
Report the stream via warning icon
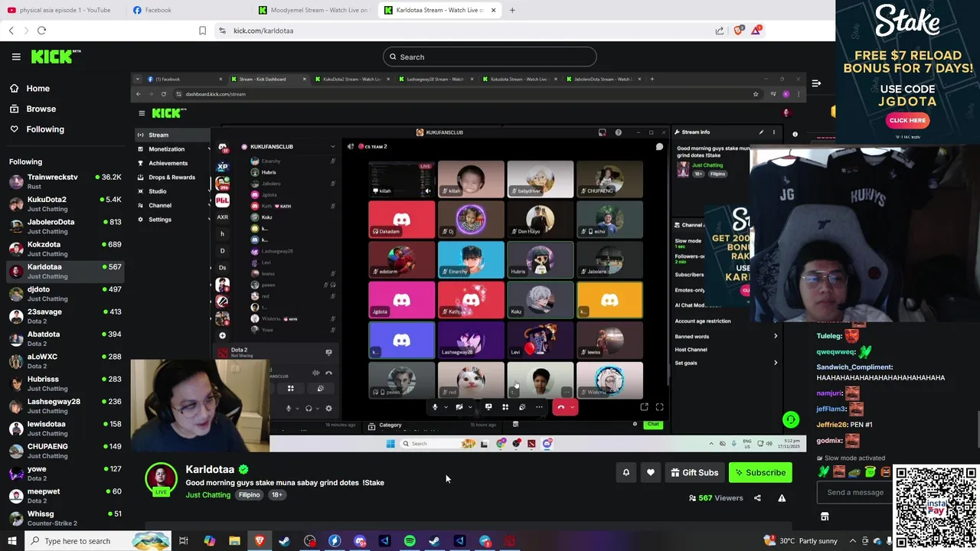tap(782, 498)
